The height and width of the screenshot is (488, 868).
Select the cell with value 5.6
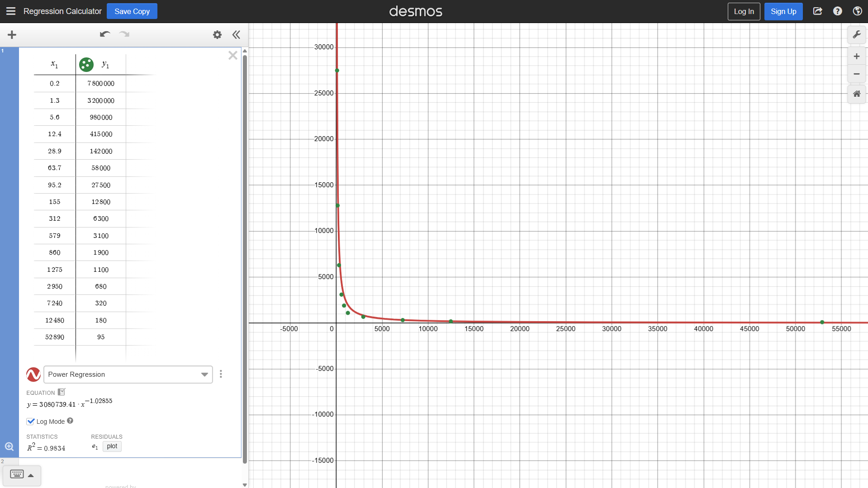pyautogui.click(x=55, y=117)
